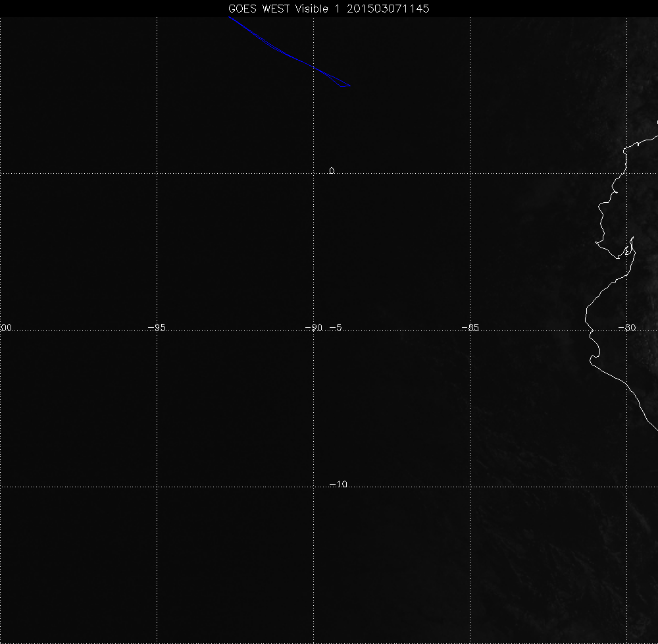The height and width of the screenshot is (644, 658).
Task: Click the grid intersection of -95 and equator
Action: (157, 173)
